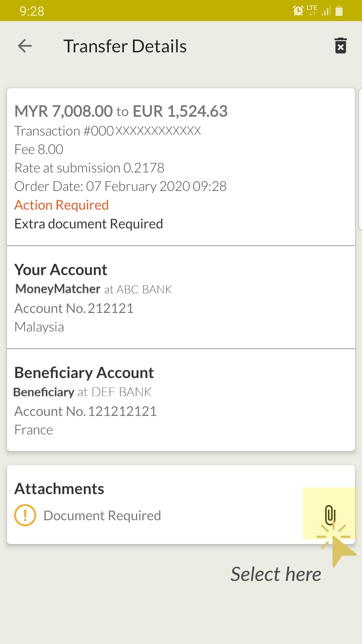The height and width of the screenshot is (644, 362).
Task: Tap beneficiary Account No. 121212121
Action: click(85, 411)
